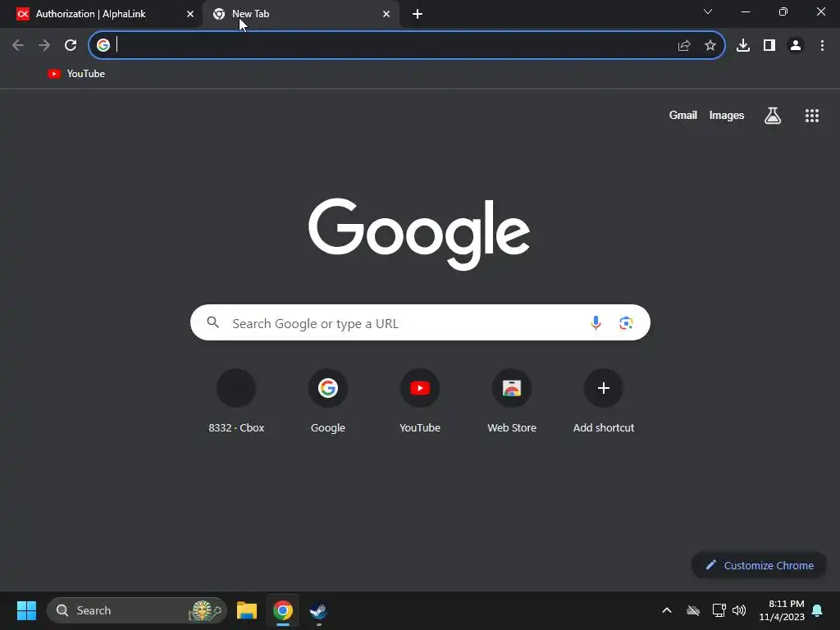
Task: Share this page icon in address bar
Action: pos(683,46)
